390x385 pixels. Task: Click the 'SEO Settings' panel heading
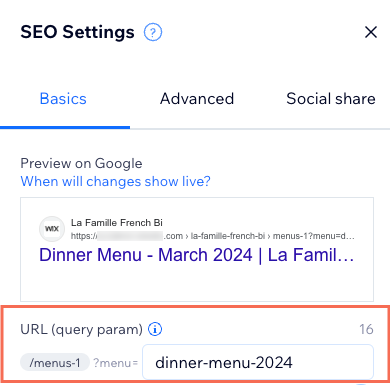click(77, 32)
